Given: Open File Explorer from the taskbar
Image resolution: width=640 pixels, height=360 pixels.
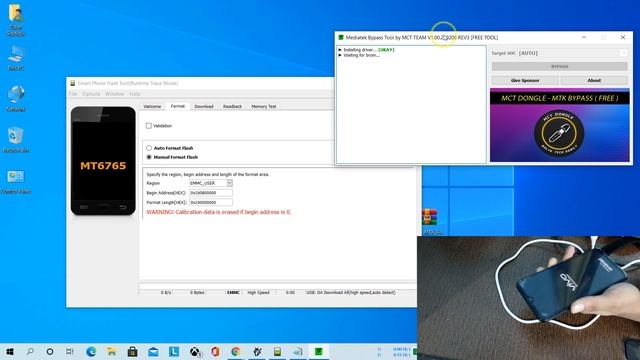Looking at the screenshot, I should tap(111, 351).
